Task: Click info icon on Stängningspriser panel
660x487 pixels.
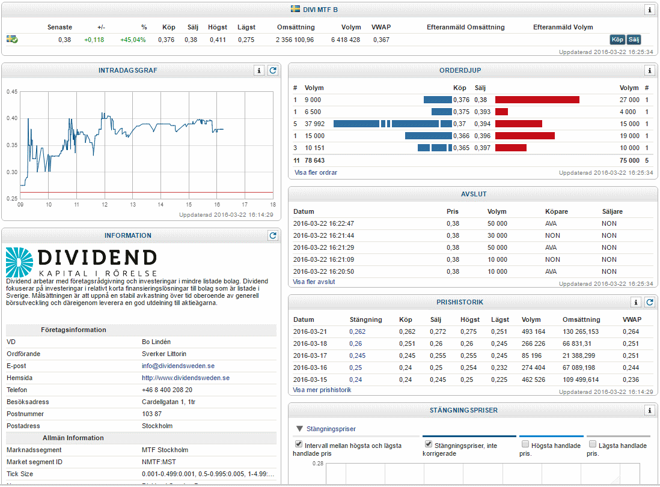Action: pyautogui.click(x=649, y=410)
